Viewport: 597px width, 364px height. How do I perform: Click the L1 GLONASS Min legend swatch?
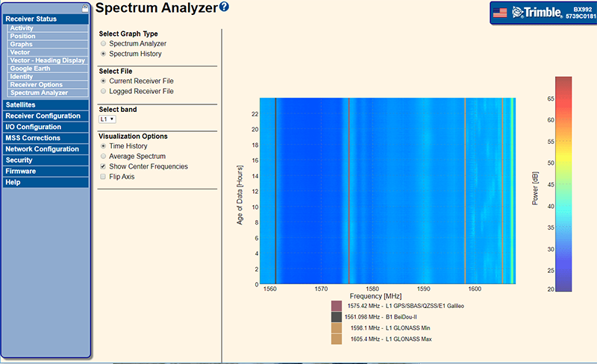point(337,328)
